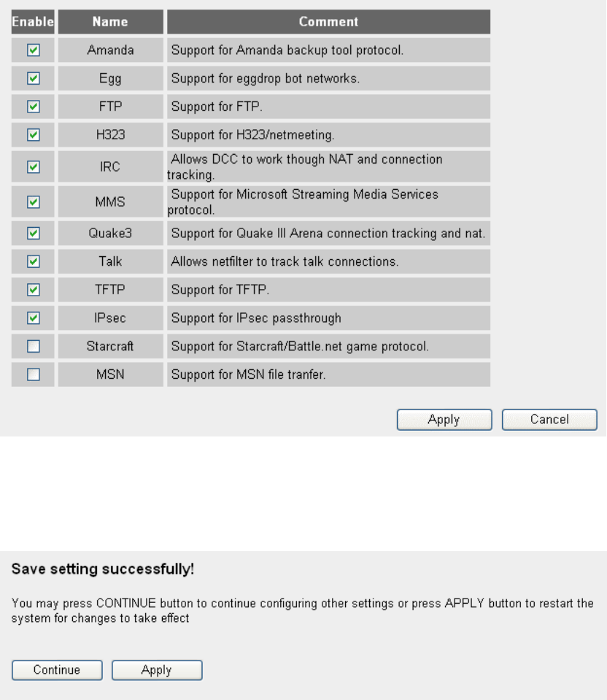The image size is (607, 700).
Task: Click the Cancel button
Action: pyautogui.click(x=549, y=420)
